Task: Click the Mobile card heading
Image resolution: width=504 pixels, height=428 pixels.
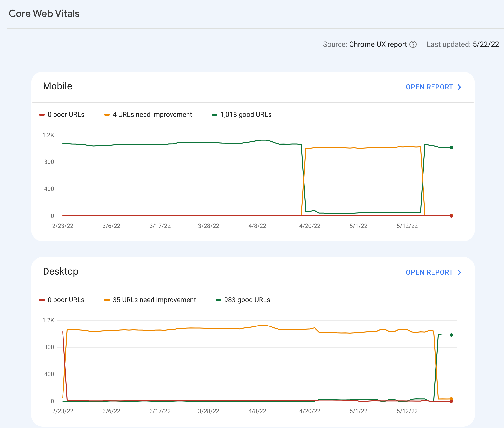Action: pos(57,86)
